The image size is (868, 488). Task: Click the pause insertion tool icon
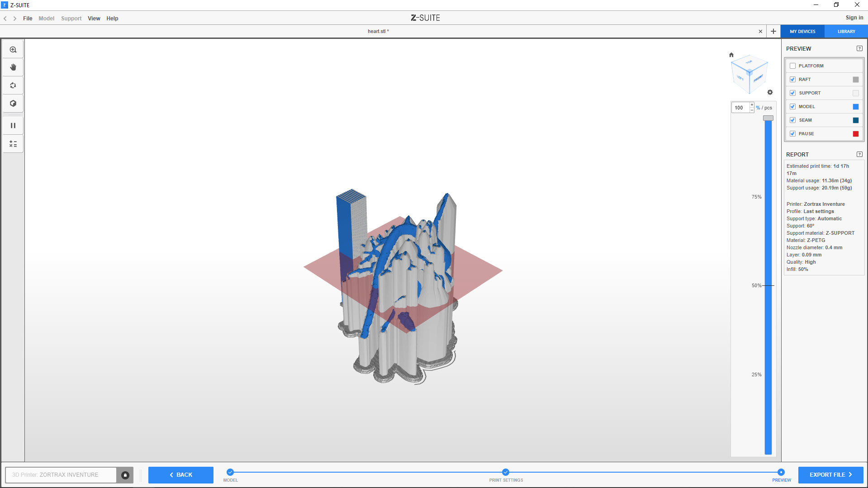tap(13, 126)
